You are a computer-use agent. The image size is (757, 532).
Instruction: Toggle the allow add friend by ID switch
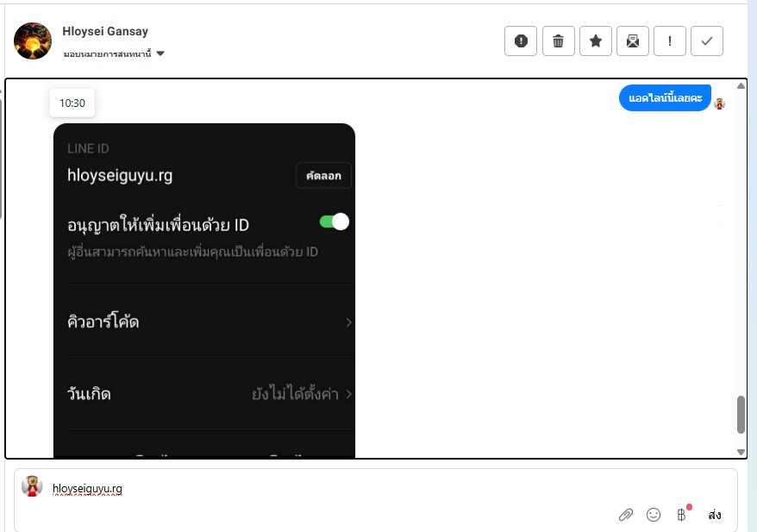tap(334, 222)
